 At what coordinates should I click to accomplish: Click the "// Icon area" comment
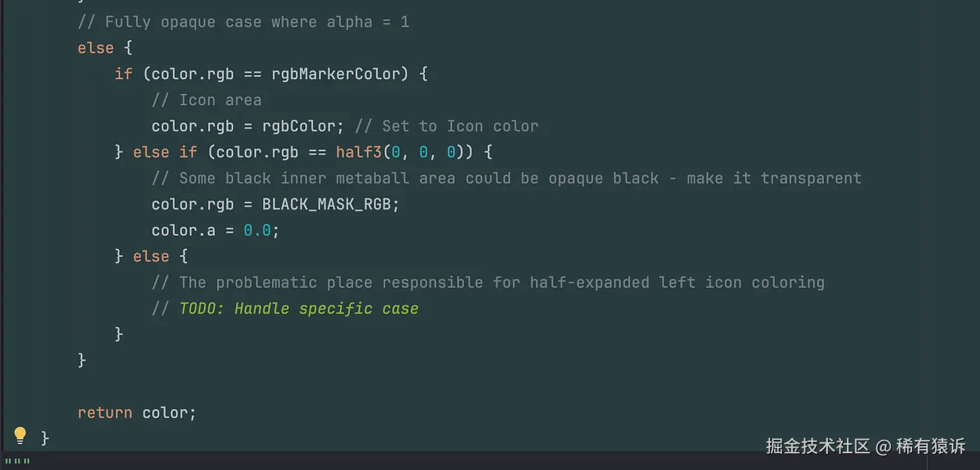[206, 100]
